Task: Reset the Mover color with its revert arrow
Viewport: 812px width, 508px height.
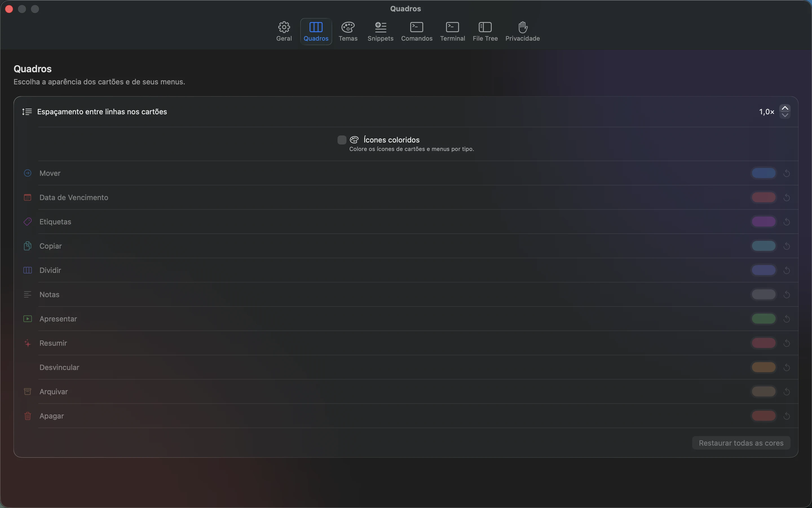Action: point(787,173)
